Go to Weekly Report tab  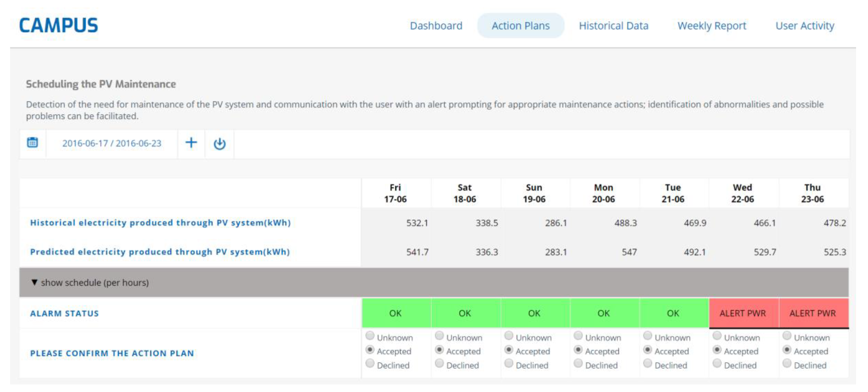click(712, 26)
